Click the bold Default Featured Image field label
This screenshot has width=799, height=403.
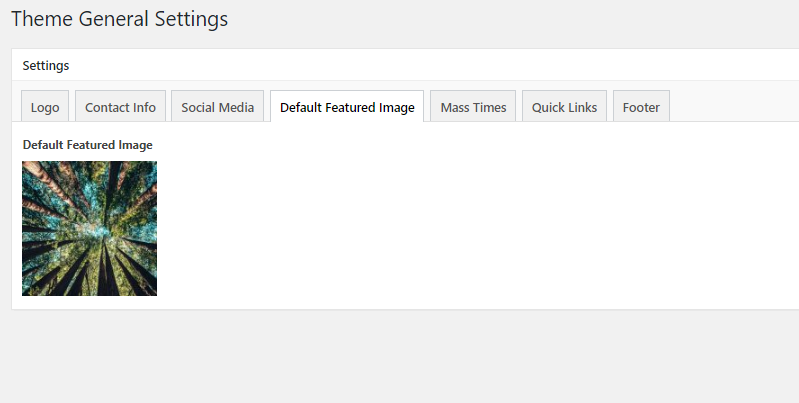click(x=87, y=145)
